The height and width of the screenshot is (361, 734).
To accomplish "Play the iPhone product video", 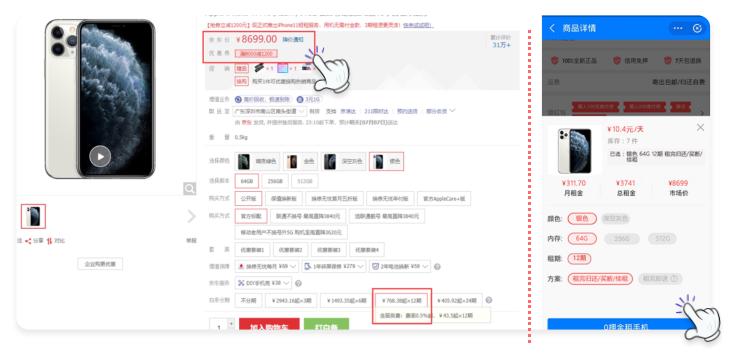I will [x=100, y=156].
